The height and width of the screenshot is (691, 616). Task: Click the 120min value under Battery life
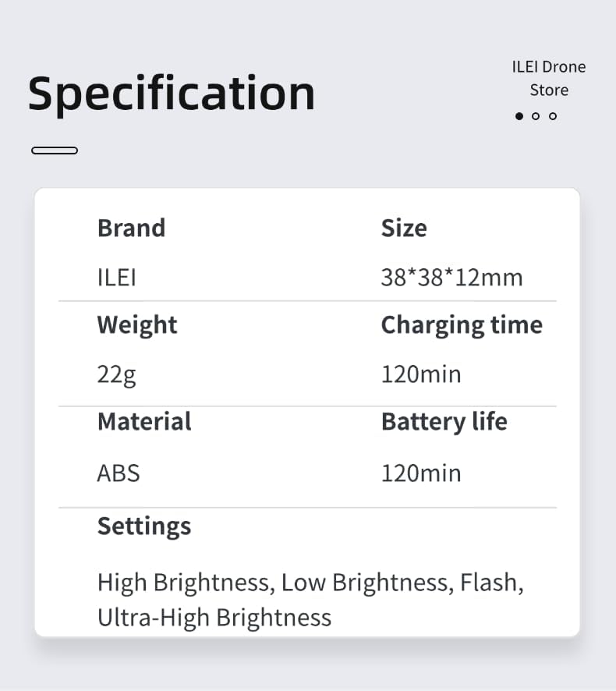pyautogui.click(x=421, y=473)
